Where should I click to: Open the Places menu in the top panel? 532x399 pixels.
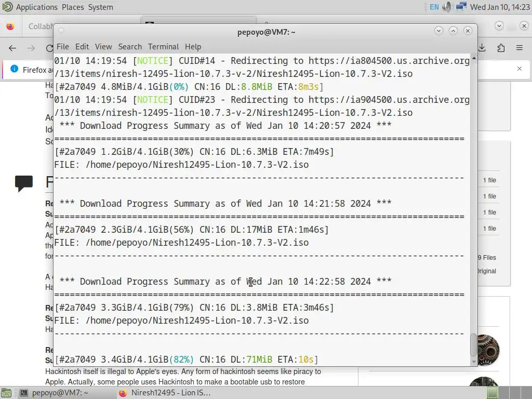(x=73, y=7)
